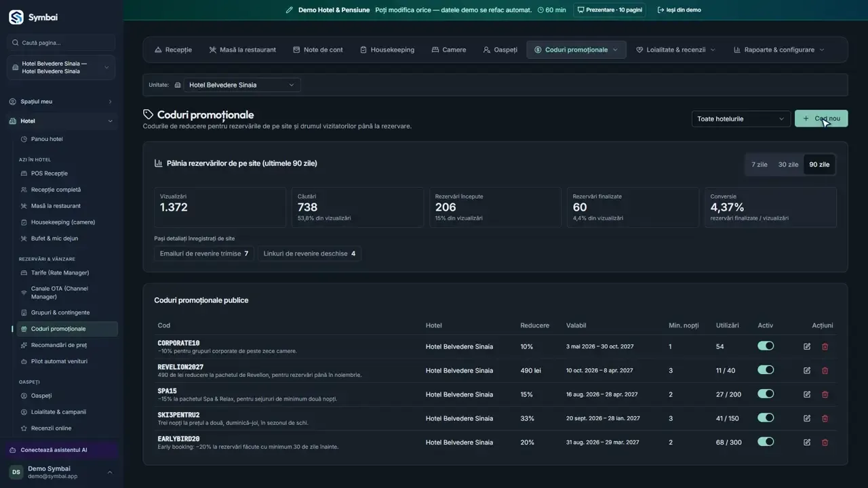Create a new code with Cod nou

[821, 119]
